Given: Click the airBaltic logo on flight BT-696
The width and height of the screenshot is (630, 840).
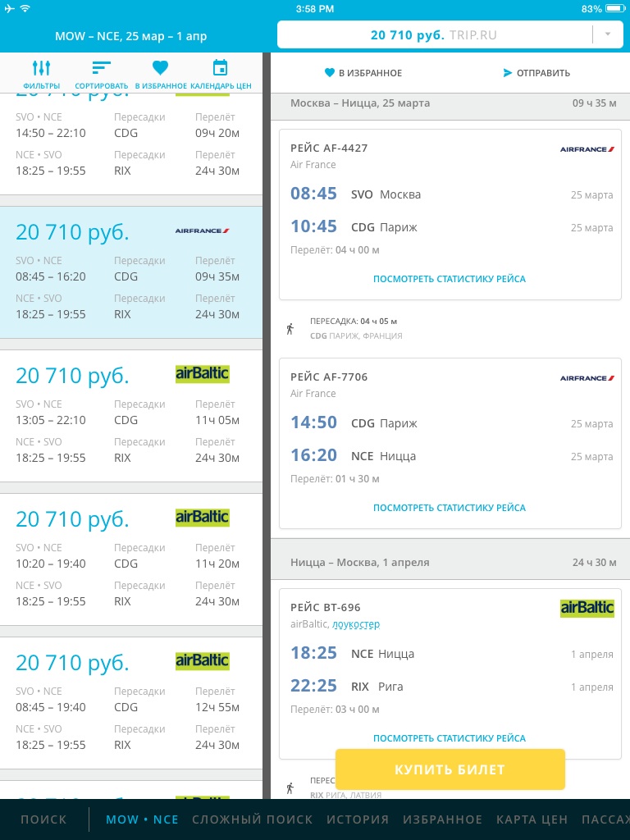Looking at the screenshot, I should click(587, 608).
